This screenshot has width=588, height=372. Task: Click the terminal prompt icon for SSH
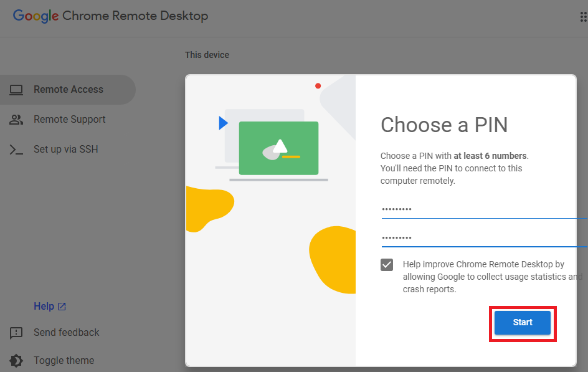(16, 150)
